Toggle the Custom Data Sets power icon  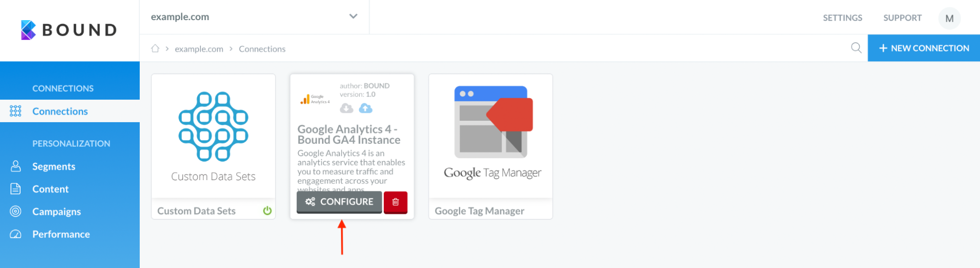(267, 211)
